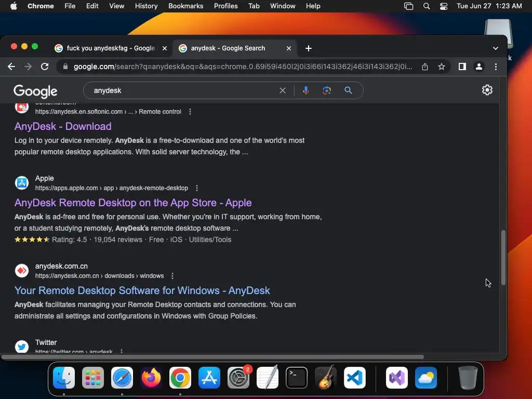
Task: Open AnyDesk - Download result
Action: 63,126
